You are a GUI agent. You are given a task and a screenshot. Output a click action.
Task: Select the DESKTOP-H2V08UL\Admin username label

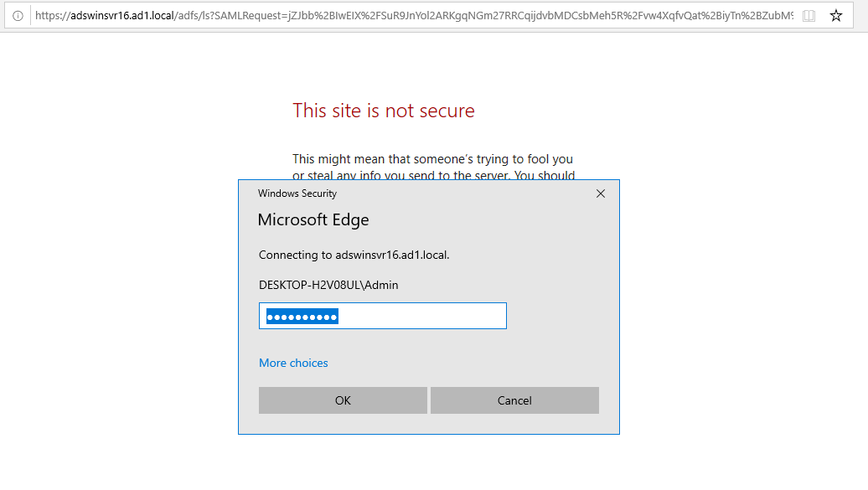pos(328,285)
